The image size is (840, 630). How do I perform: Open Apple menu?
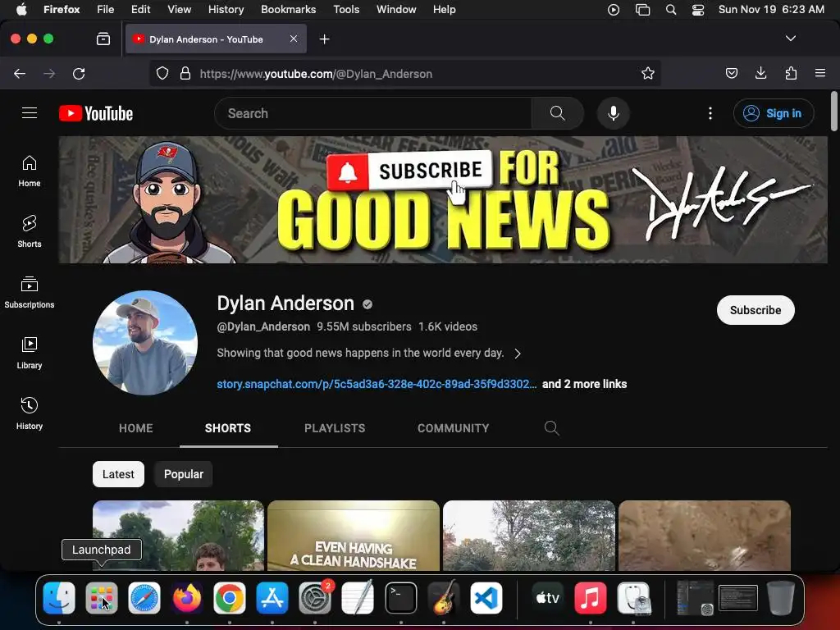pos(21,10)
